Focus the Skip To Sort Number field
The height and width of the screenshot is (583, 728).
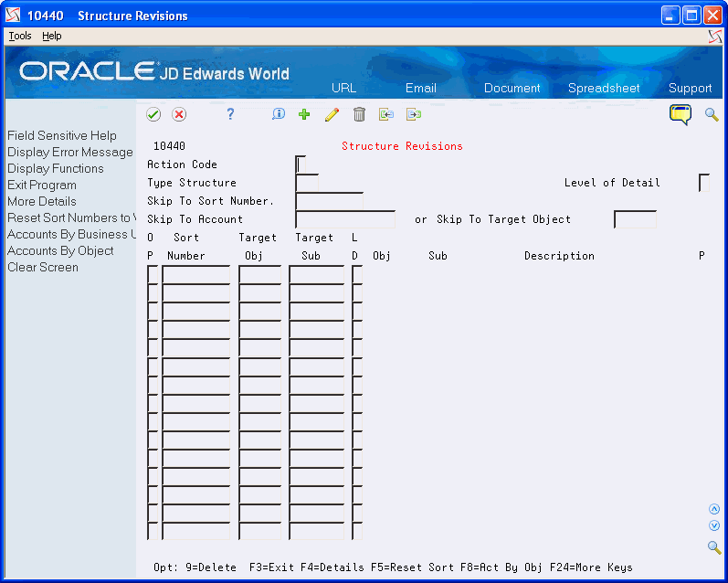(329, 201)
